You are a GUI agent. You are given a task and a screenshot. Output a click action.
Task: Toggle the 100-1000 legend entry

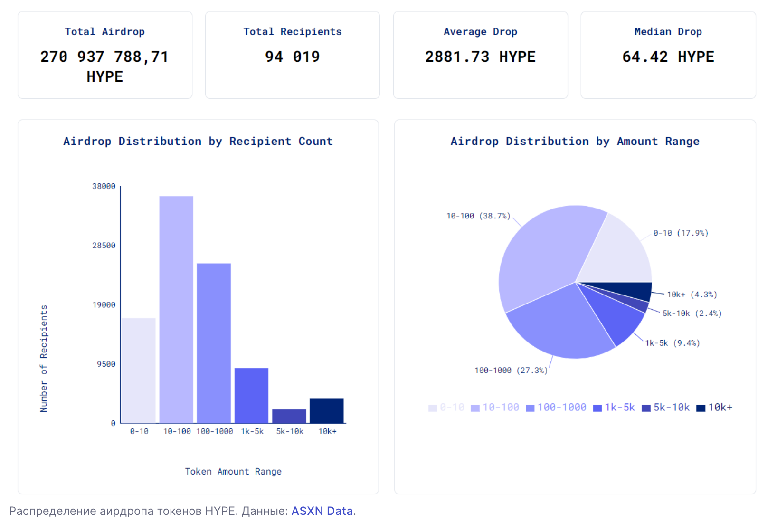coord(556,408)
